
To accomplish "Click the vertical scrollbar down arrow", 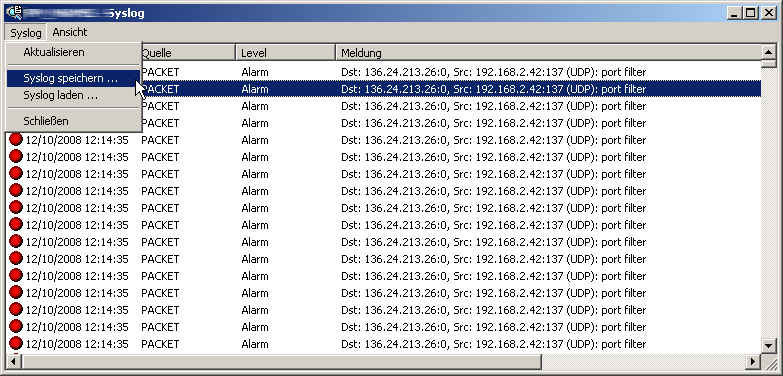I will pyautogui.click(x=769, y=345).
